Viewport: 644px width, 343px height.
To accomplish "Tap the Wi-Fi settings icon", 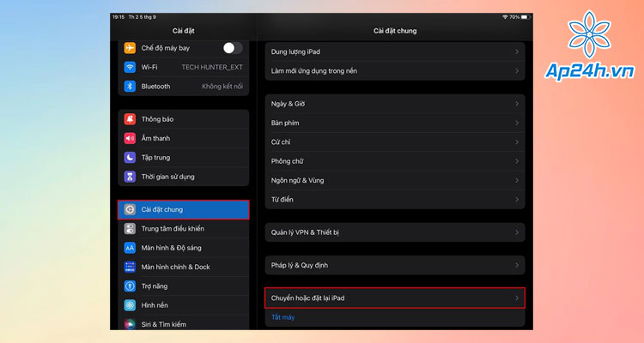I will coord(130,67).
